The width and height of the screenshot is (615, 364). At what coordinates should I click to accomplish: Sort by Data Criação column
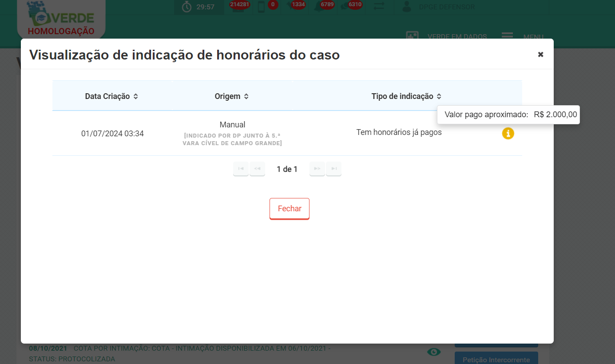point(111,96)
